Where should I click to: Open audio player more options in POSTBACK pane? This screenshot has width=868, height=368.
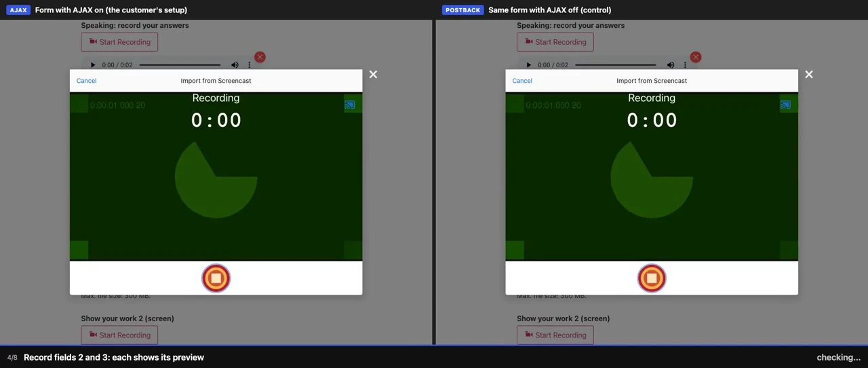tap(685, 65)
